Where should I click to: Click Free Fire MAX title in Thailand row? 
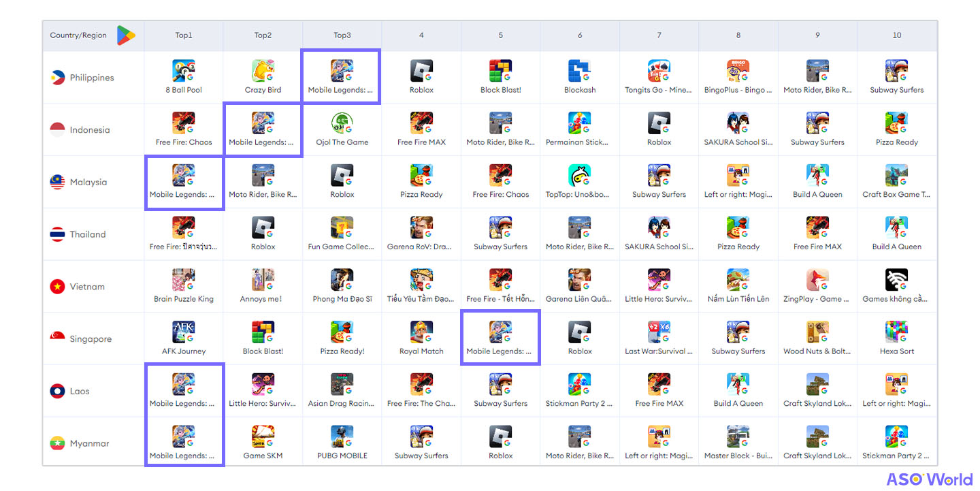(817, 247)
